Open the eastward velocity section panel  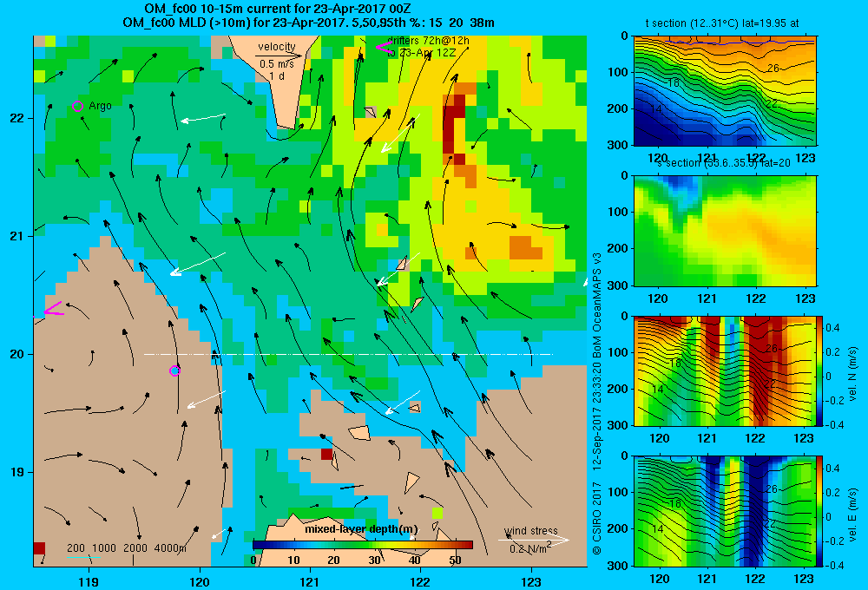point(725,511)
